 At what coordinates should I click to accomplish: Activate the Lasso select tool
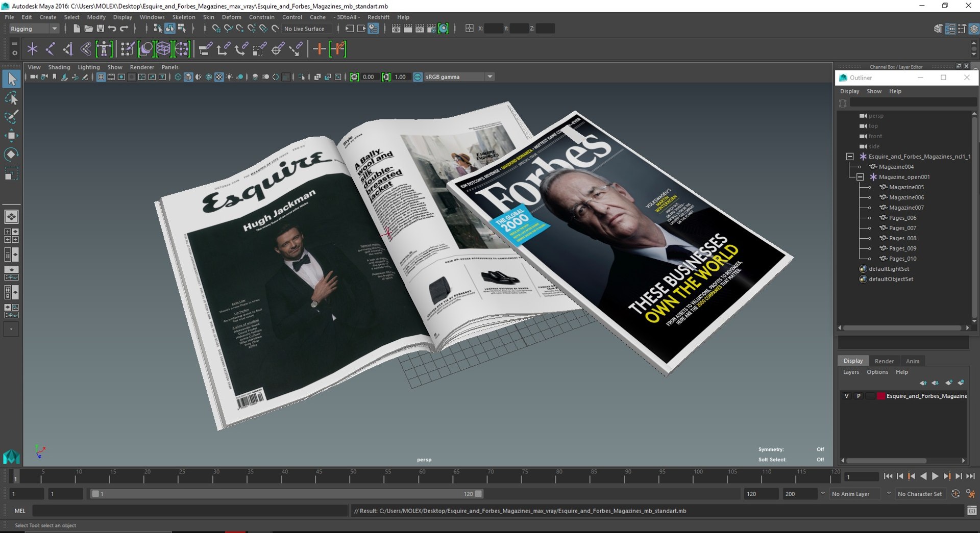[x=11, y=98]
